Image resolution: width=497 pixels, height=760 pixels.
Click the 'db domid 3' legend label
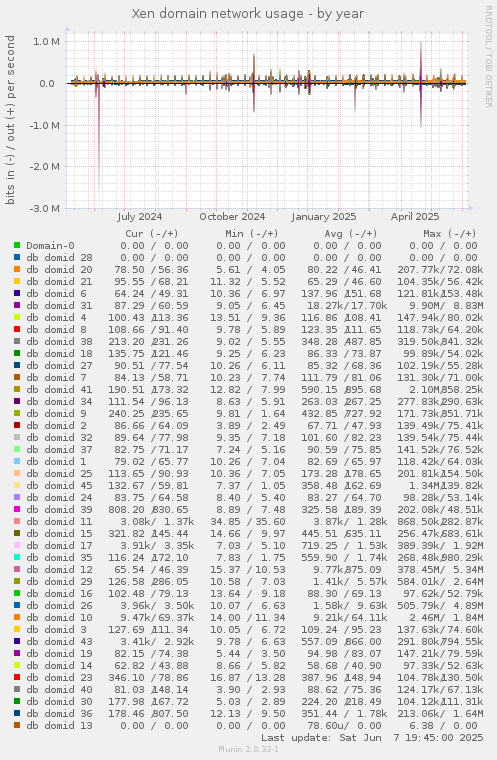[56, 630]
